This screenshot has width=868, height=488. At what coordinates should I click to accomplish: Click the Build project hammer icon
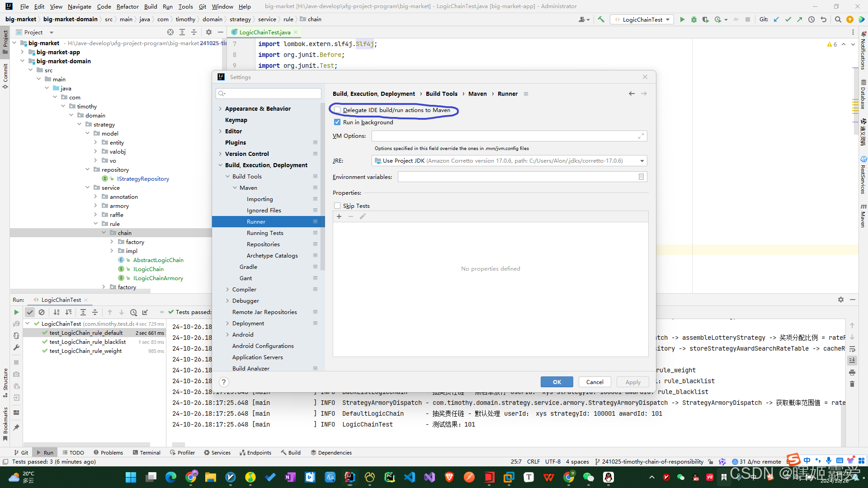point(601,19)
